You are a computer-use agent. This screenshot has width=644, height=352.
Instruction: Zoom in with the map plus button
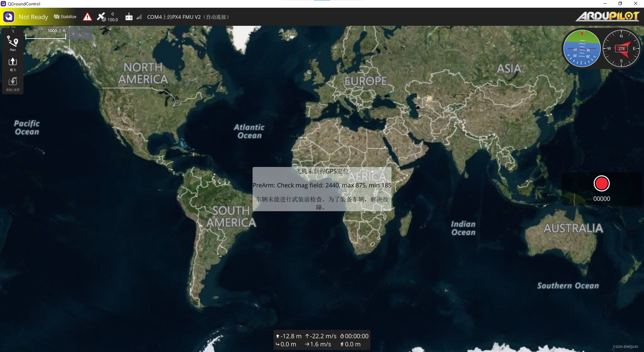tap(73, 34)
